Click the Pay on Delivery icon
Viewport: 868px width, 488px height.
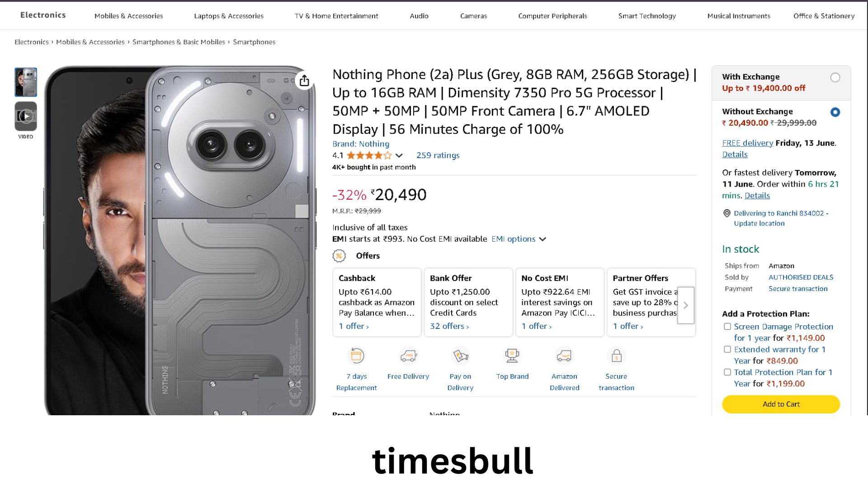[x=460, y=356]
